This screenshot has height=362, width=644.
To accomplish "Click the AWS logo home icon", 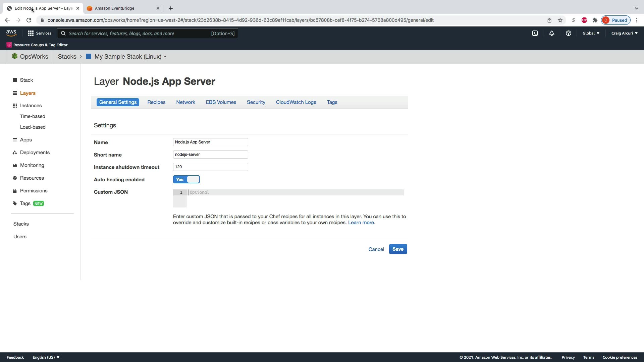I will tap(11, 33).
